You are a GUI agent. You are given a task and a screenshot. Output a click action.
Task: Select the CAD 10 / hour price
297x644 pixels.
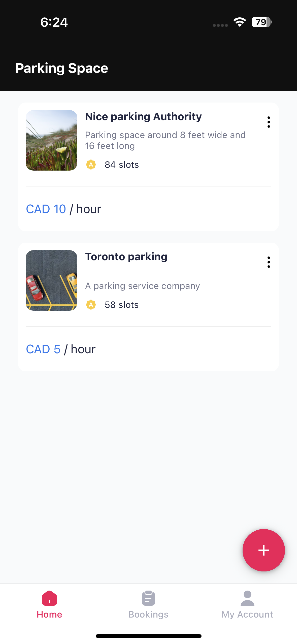click(x=63, y=209)
